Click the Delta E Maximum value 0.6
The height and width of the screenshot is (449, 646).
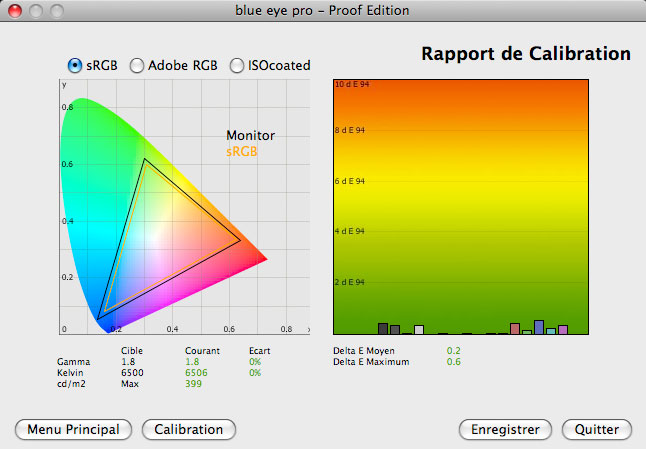click(453, 362)
